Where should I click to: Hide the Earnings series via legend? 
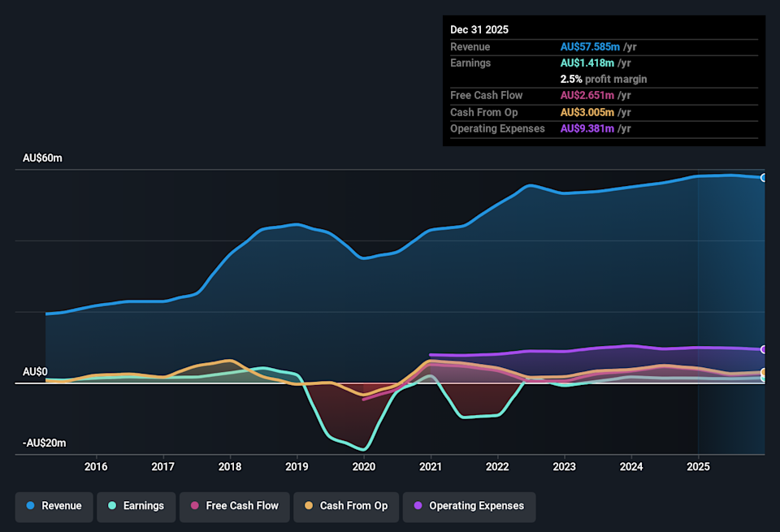click(x=136, y=506)
